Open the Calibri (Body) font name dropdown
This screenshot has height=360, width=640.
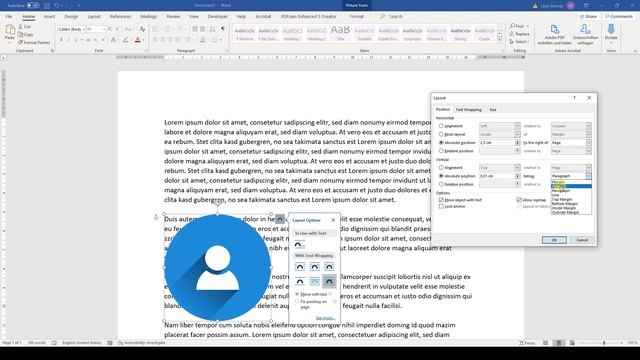(x=83, y=29)
